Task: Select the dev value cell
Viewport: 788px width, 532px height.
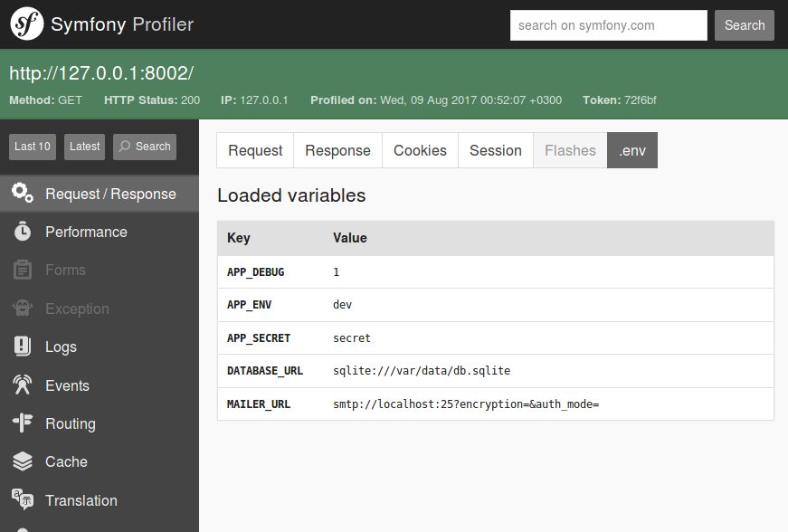Action: coord(342,305)
